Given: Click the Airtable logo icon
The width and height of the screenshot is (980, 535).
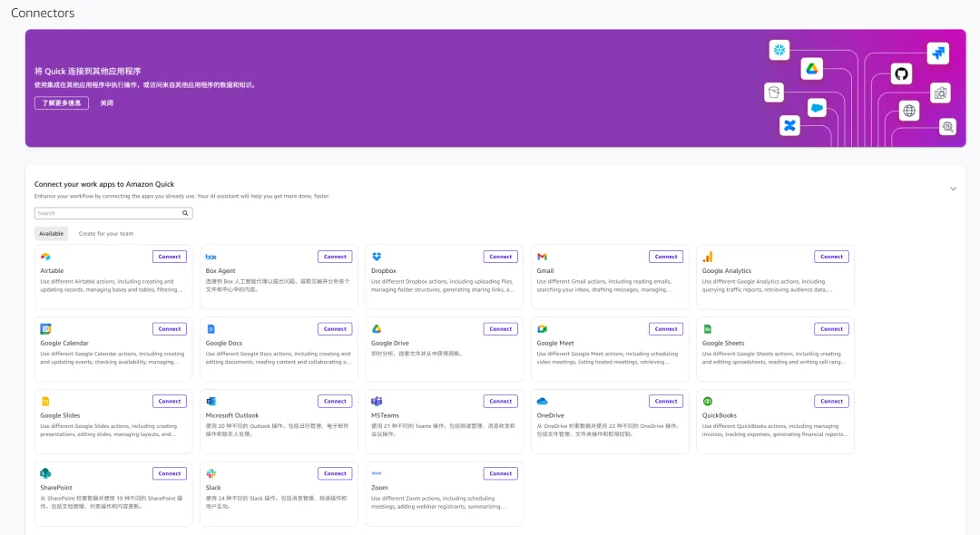Looking at the screenshot, I should (45, 257).
